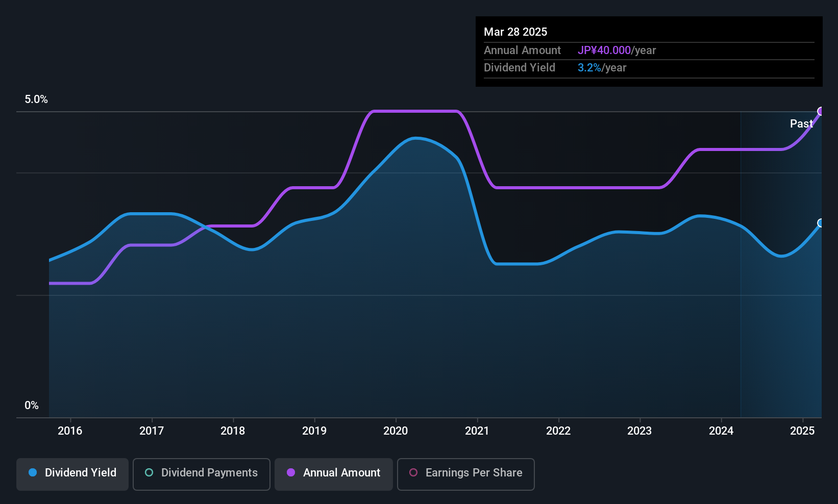Click the pink Earnings Per Share circle
This screenshot has height=504, width=838.
413,472
